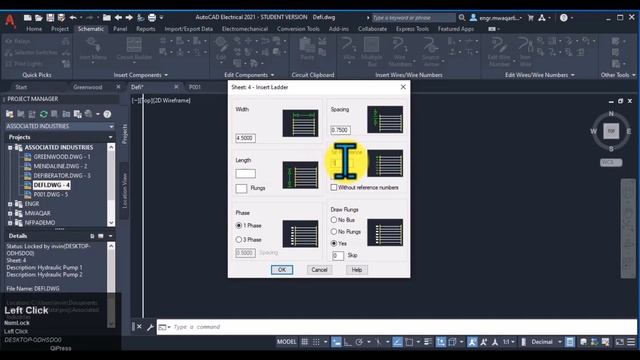640x360 pixels.
Task: Expand the Other Tools panel dropdown
Action: tap(633, 75)
